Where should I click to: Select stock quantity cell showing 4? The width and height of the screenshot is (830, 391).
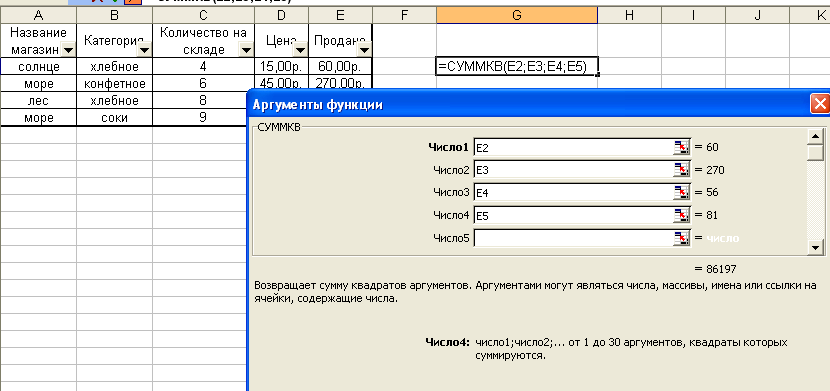click(203, 66)
